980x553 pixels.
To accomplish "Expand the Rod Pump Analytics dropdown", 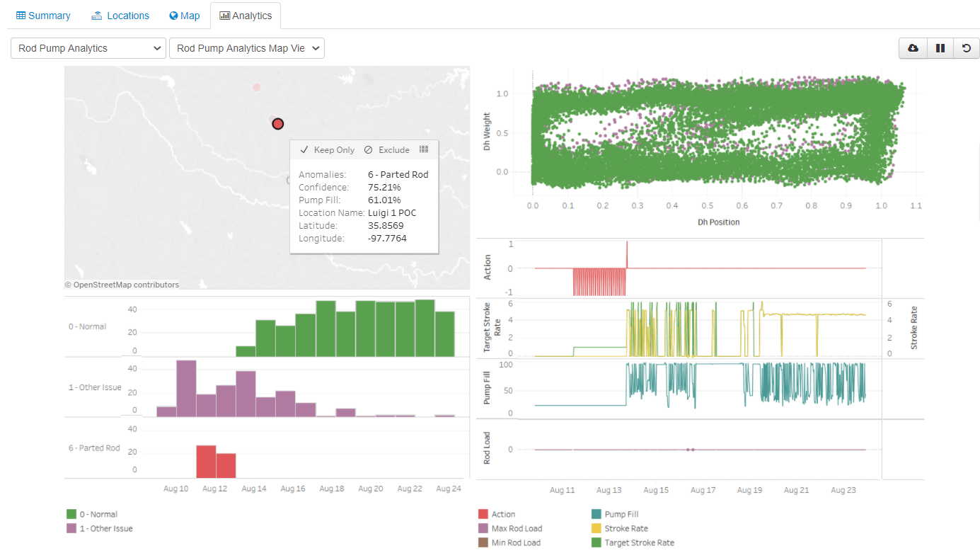I will click(88, 48).
